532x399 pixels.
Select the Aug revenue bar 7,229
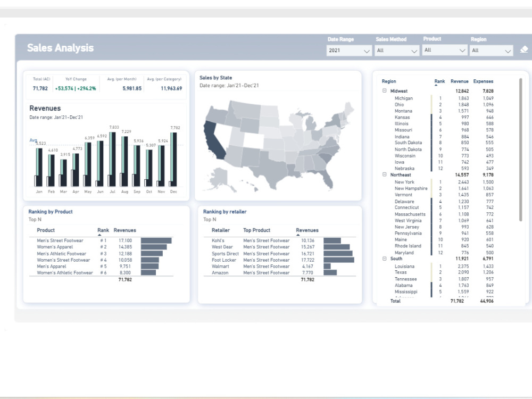(124, 161)
